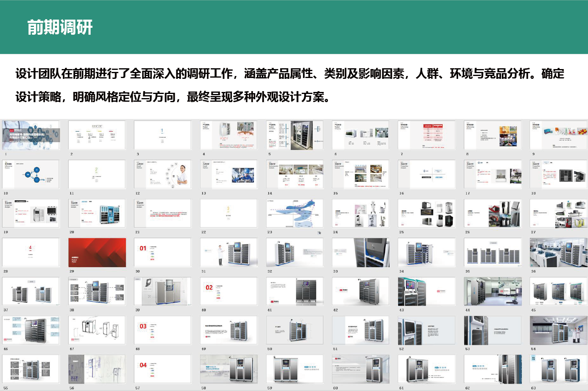This screenshot has height=391, width=588.
Task: Select the final slide 63 thumbnail
Action: (x=558, y=369)
